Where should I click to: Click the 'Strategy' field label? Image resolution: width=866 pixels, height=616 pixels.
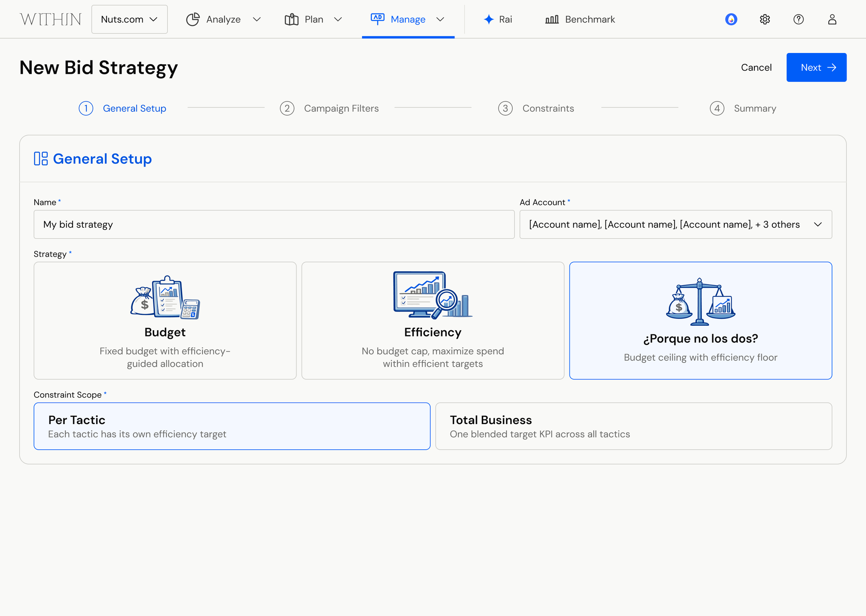(50, 254)
